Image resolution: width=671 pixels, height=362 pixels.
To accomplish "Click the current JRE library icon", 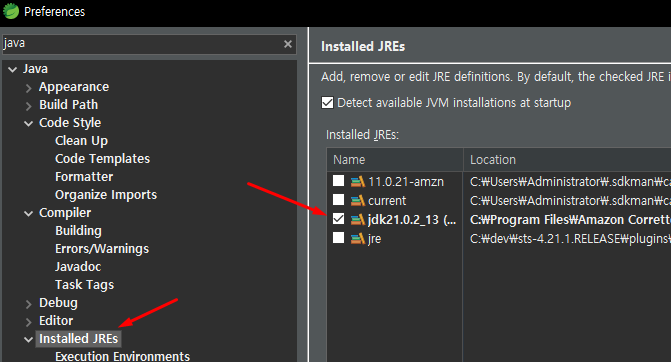I will pyautogui.click(x=358, y=201).
